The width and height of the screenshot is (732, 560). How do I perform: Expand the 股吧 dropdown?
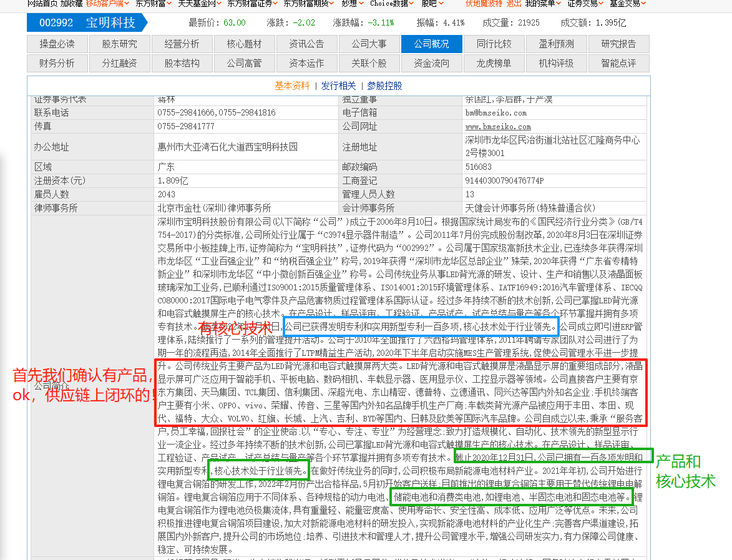(432, 4)
